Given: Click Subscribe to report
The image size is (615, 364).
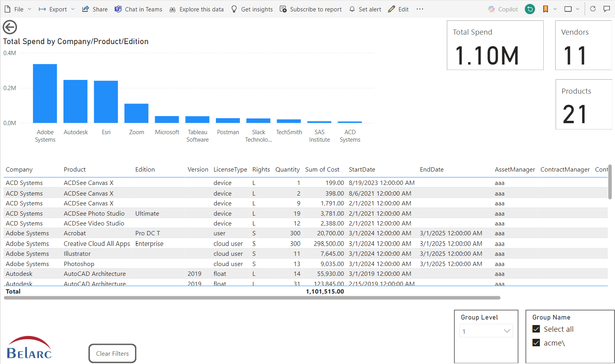Looking at the screenshot, I should click(310, 9).
